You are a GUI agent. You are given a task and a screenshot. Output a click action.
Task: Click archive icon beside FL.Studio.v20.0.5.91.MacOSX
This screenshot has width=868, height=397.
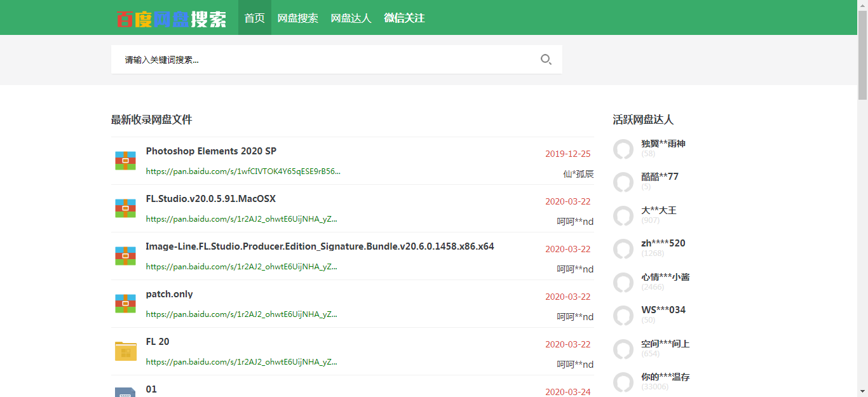(x=126, y=208)
